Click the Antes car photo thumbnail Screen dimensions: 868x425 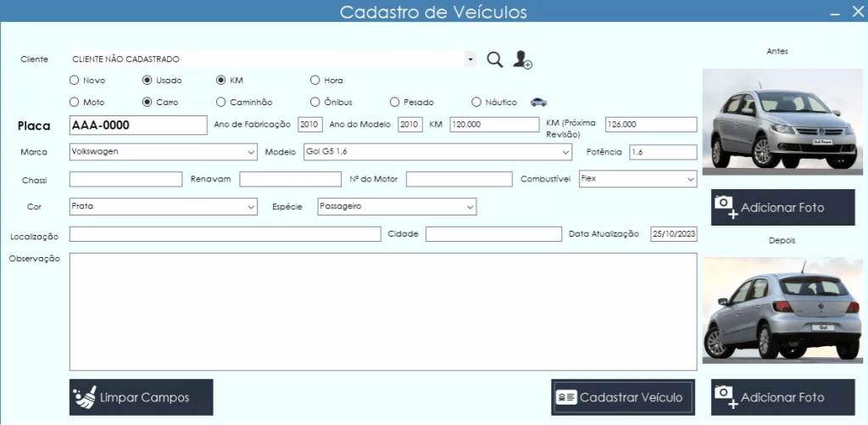(x=782, y=121)
